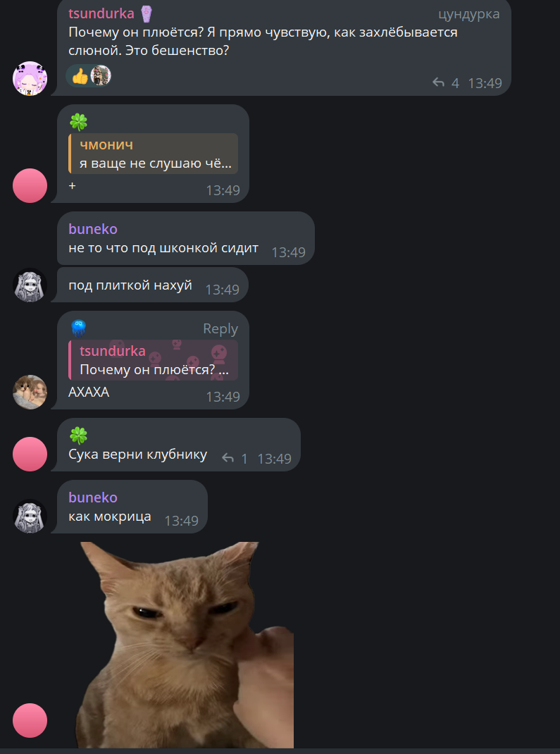Click the pink avatar beside the cat sticker
The image size is (560, 754).
click(30, 720)
